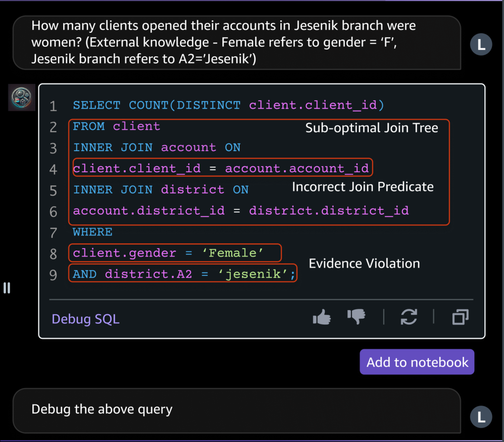
Task: Click the Evidence Violation annotation label
Action: (x=364, y=263)
